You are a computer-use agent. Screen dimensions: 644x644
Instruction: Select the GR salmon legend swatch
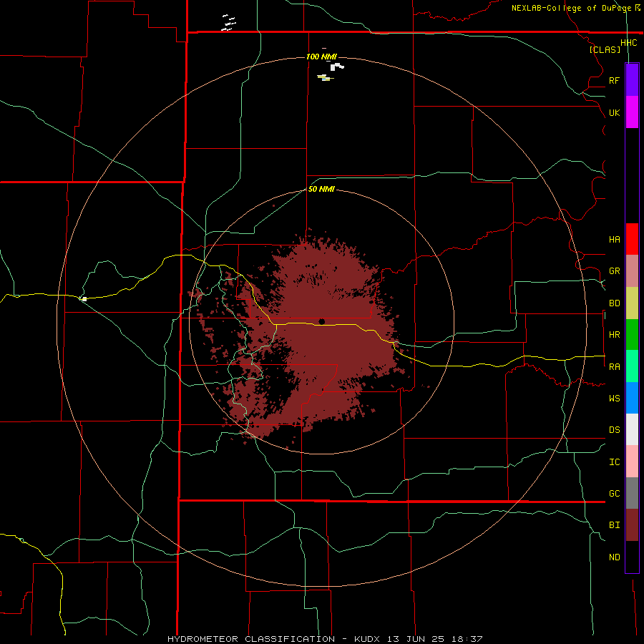pos(632,270)
